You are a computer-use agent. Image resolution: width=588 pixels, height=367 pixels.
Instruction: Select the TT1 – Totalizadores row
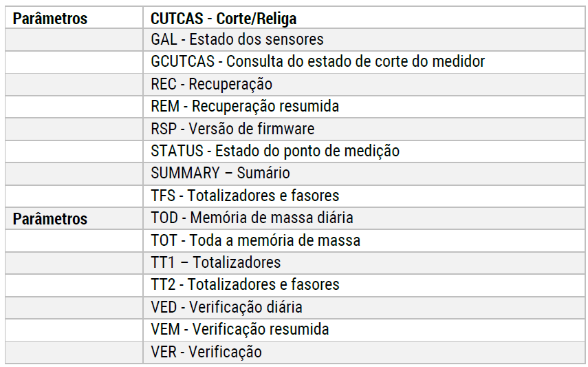click(216, 262)
